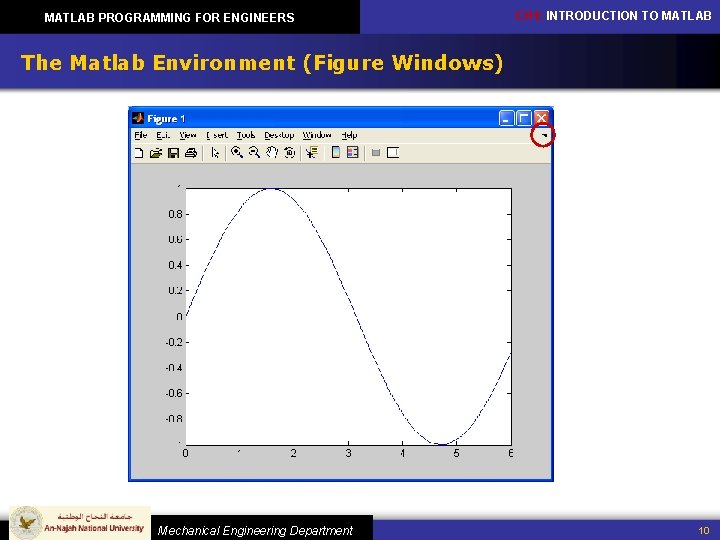The width and height of the screenshot is (720, 540).
Task: Open the View menu
Action: click(x=188, y=135)
